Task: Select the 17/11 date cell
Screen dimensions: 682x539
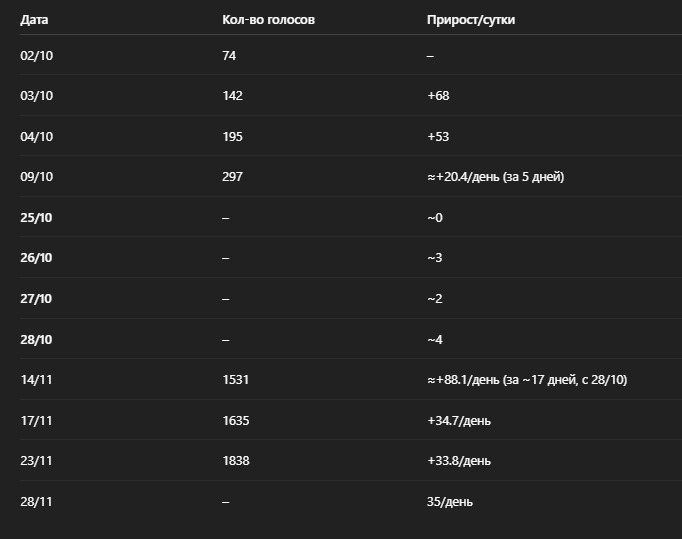Action: coord(36,421)
